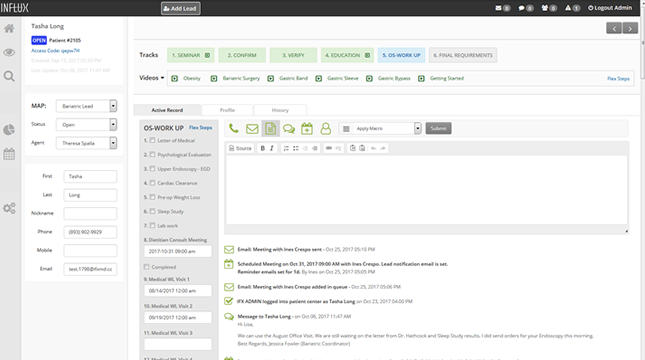Viewport: 645px width, 360px height.
Task: Open the calendar icon in sidebar
Action: point(9,154)
